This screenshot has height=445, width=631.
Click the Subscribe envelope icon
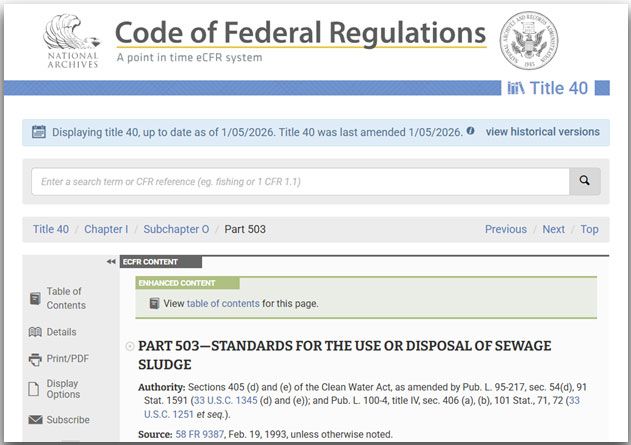click(35, 420)
